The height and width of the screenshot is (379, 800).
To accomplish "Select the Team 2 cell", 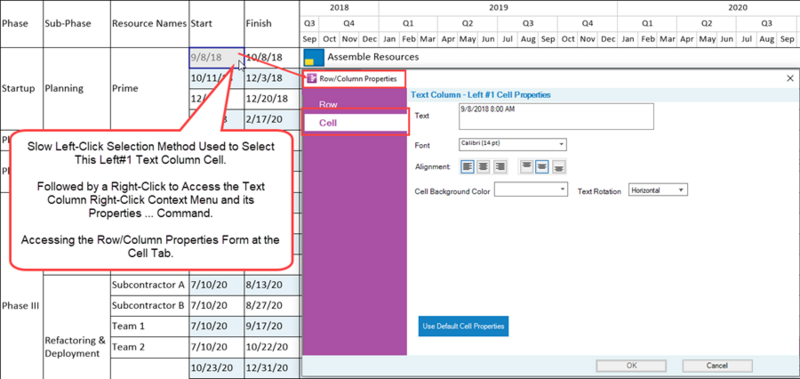I will point(149,347).
